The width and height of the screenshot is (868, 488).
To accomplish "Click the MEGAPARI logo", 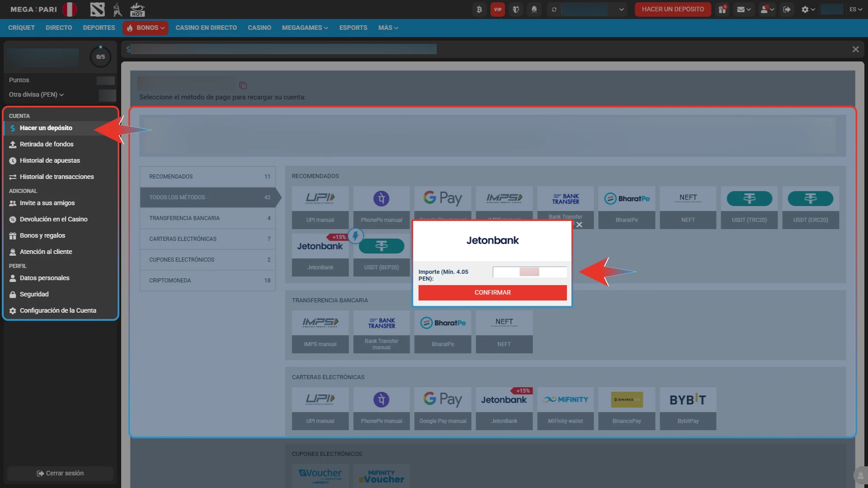I will (x=34, y=9).
